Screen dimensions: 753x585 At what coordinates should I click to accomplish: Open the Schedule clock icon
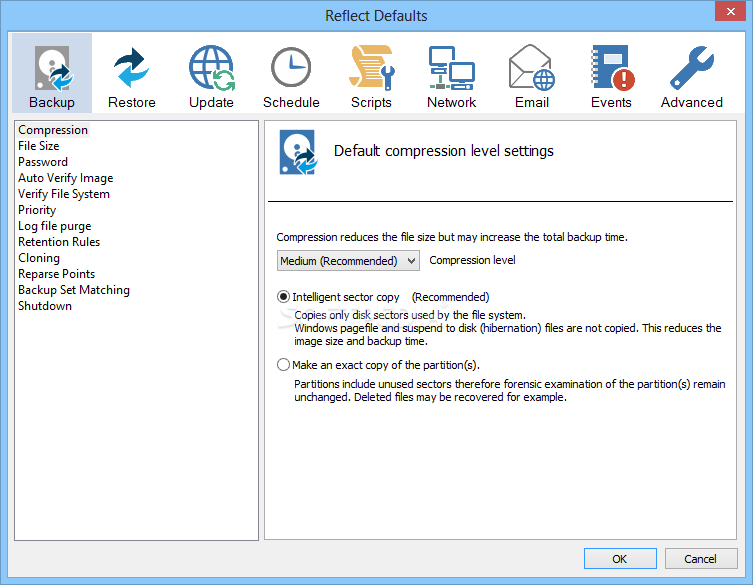291,67
